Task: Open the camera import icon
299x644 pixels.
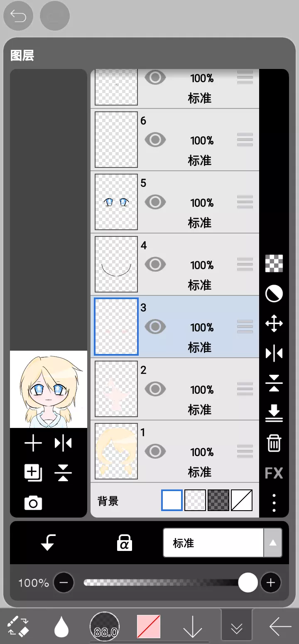Action: click(33, 503)
